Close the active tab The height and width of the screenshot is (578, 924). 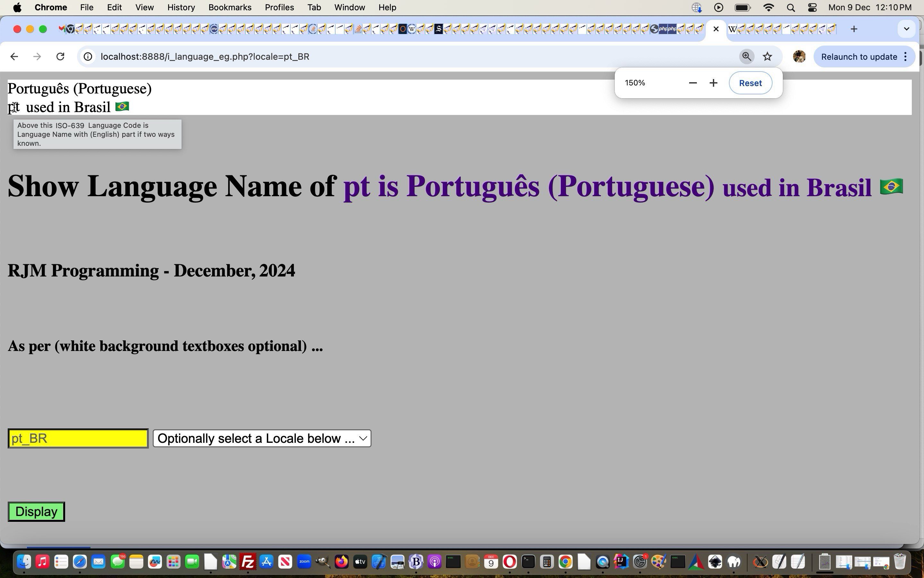[x=716, y=29]
